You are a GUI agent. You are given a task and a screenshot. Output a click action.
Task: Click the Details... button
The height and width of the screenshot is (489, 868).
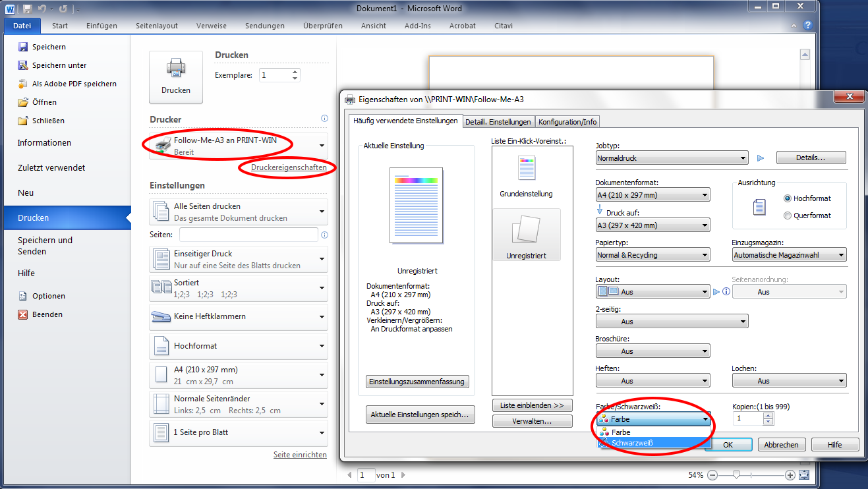pyautogui.click(x=811, y=158)
